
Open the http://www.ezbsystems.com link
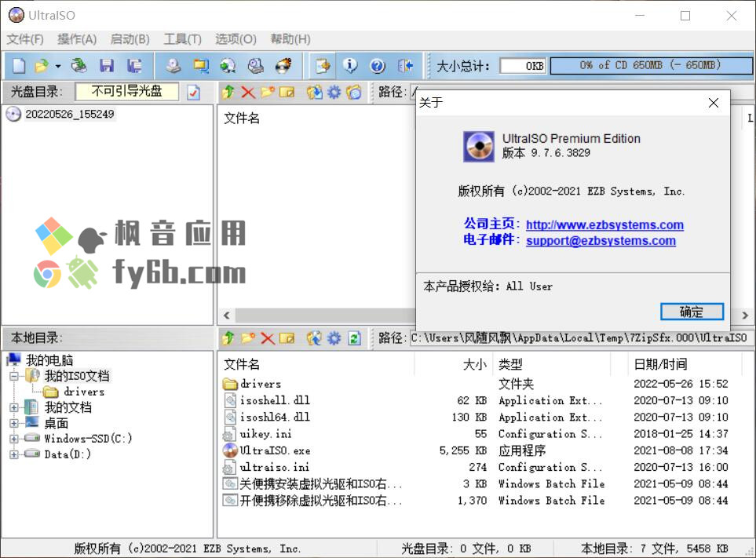pyautogui.click(x=604, y=225)
